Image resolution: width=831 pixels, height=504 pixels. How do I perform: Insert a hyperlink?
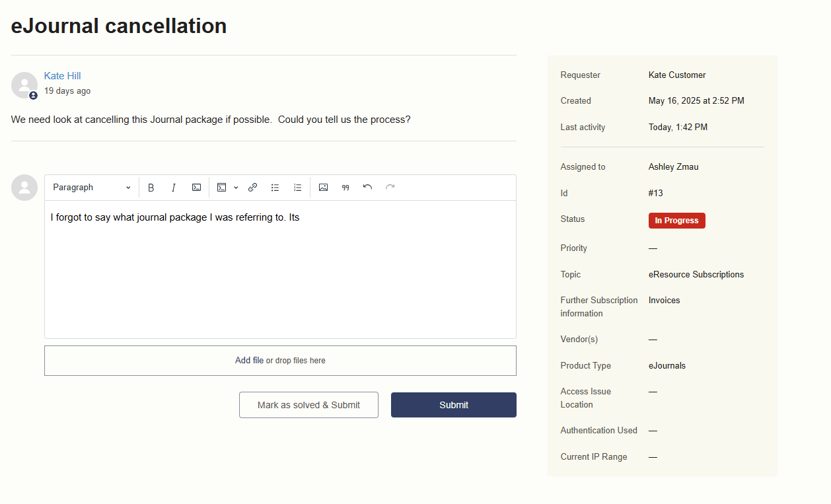click(x=252, y=188)
